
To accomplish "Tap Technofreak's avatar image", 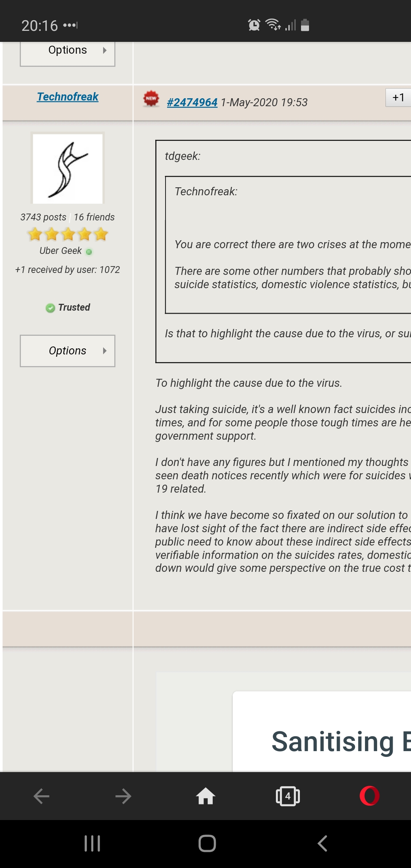I will point(68,168).
